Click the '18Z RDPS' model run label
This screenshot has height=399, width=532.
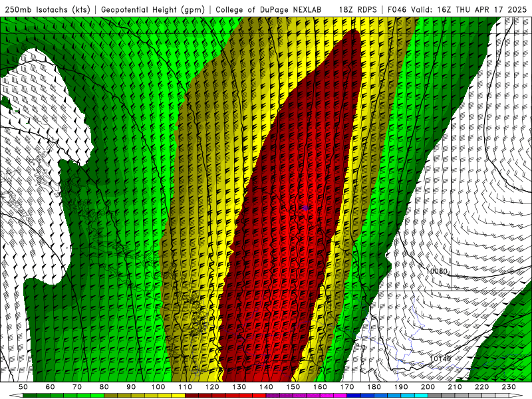(358, 9)
